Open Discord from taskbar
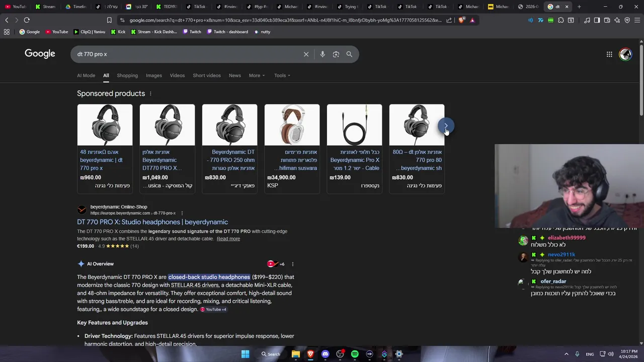 (x=325, y=354)
